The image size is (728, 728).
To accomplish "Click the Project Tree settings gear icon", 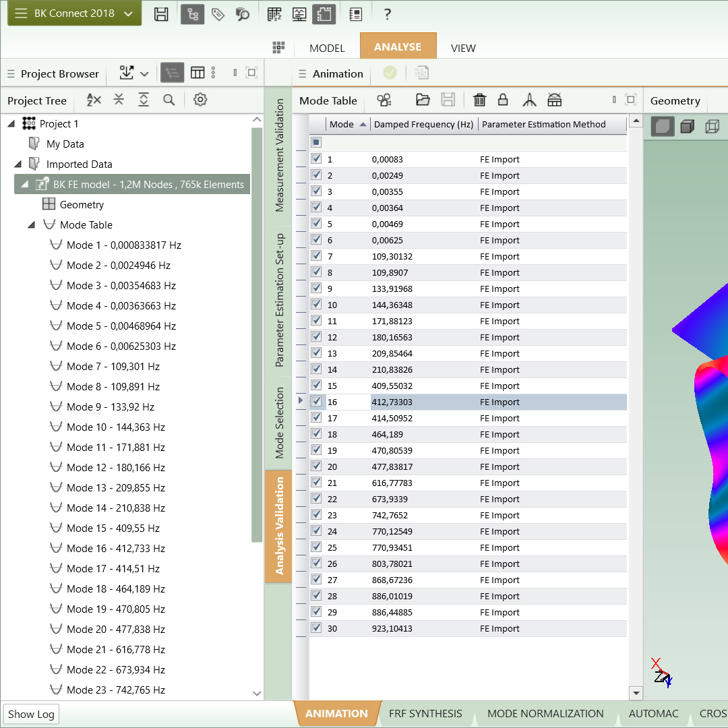I will [200, 100].
